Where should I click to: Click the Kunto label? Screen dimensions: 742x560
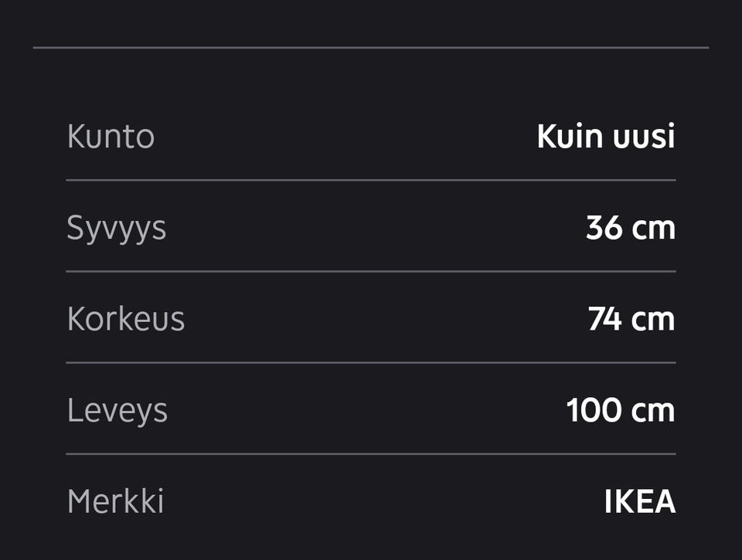[111, 137]
